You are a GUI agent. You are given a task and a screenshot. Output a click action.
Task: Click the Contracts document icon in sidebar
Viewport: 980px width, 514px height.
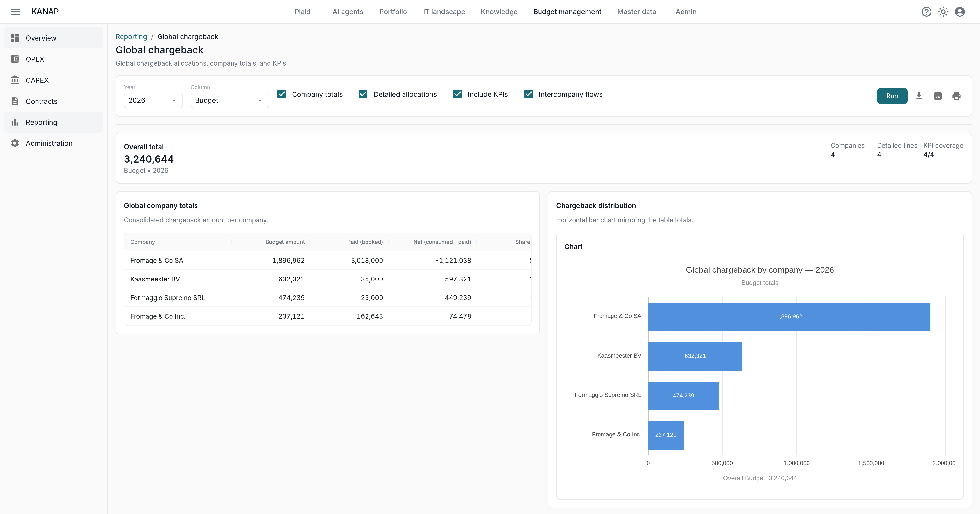point(15,101)
